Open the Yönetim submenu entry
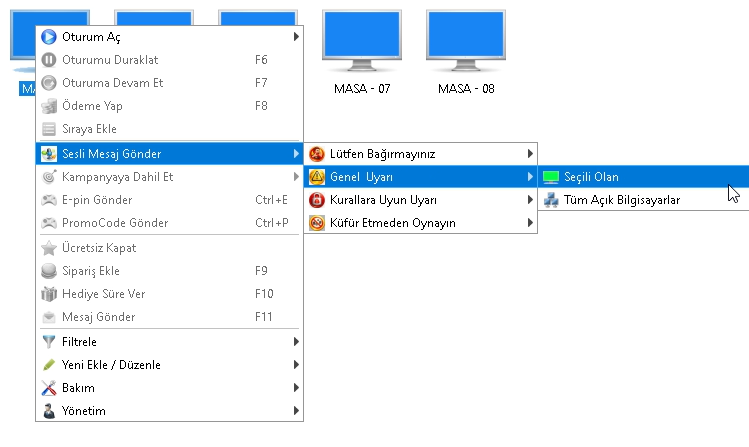Image resolution: width=749 pixels, height=447 pixels. [x=84, y=410]
